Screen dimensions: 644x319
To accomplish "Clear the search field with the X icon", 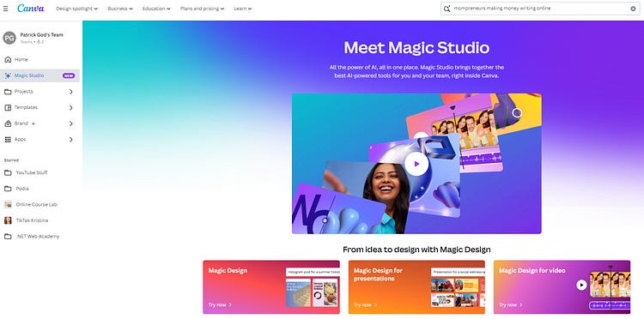I will [x=633, y=9].
